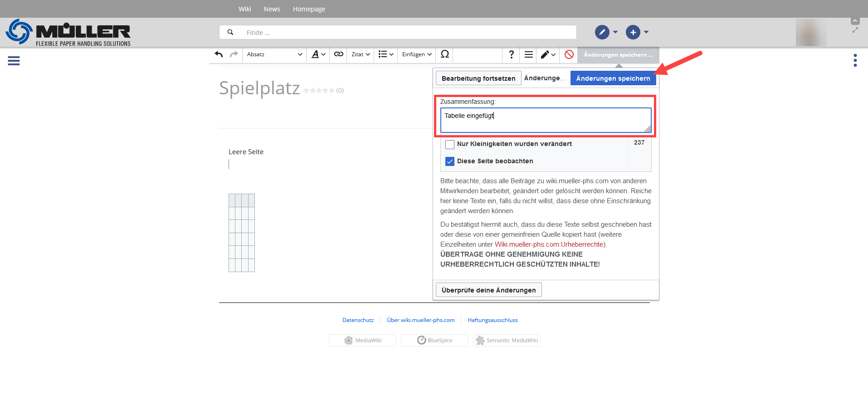The width and height of the screenshot is (868, 419).
Task: Expand the Zitat citation dropdown
Action: click(x=361, y=54)
